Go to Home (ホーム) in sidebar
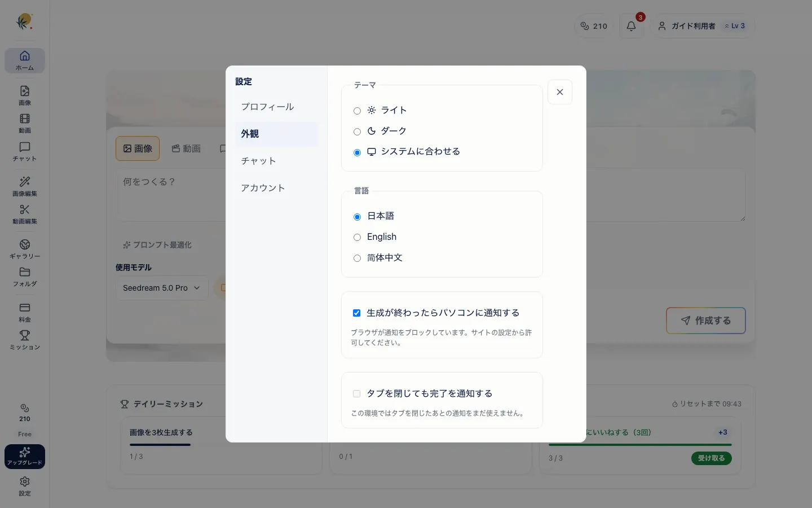 pos(25,60)
